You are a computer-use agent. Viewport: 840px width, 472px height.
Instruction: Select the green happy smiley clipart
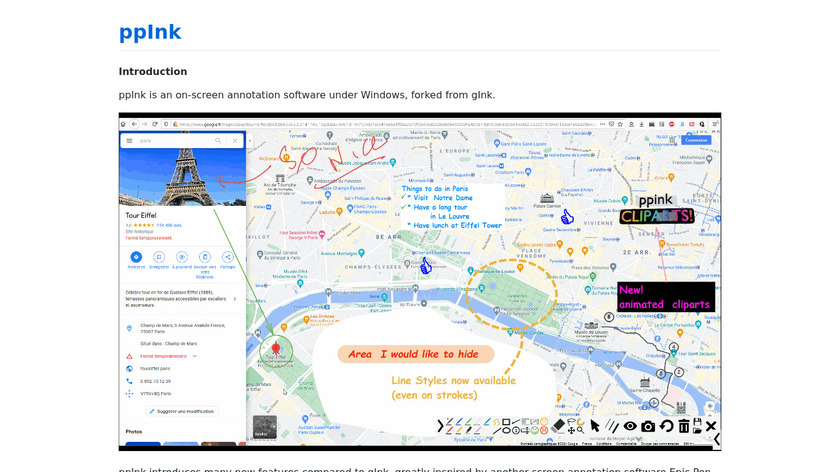pos(534,430)
